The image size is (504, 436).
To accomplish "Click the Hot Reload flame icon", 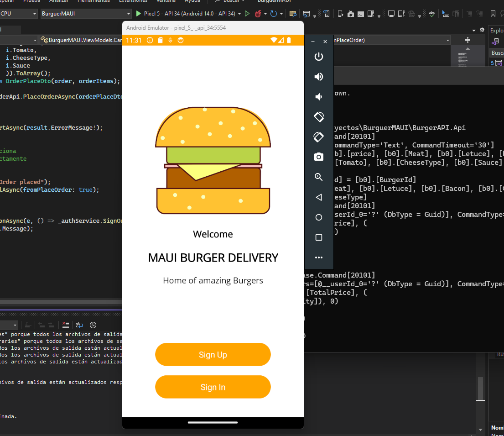I will click(x=258, y=14).
